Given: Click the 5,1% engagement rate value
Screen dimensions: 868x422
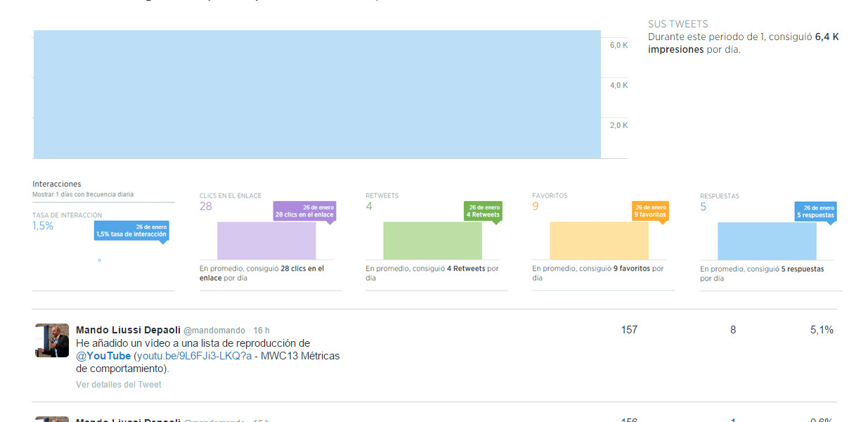Looking at the screenshot, I should [822, 330].
